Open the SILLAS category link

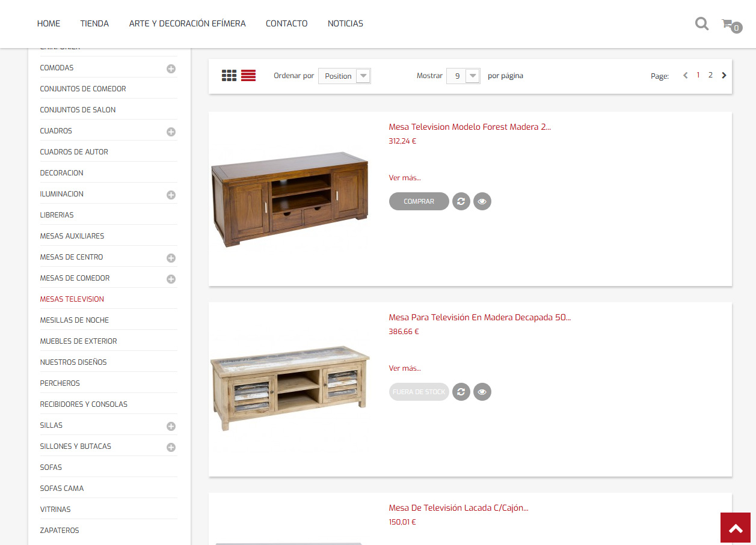click(51, 425)
